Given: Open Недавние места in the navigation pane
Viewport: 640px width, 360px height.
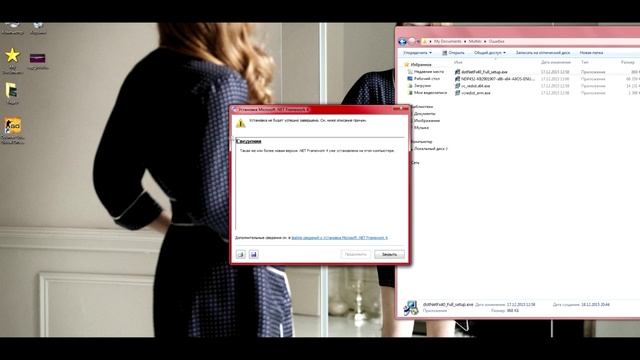Looking at the screenshot, I should click(x=429, y=72).
